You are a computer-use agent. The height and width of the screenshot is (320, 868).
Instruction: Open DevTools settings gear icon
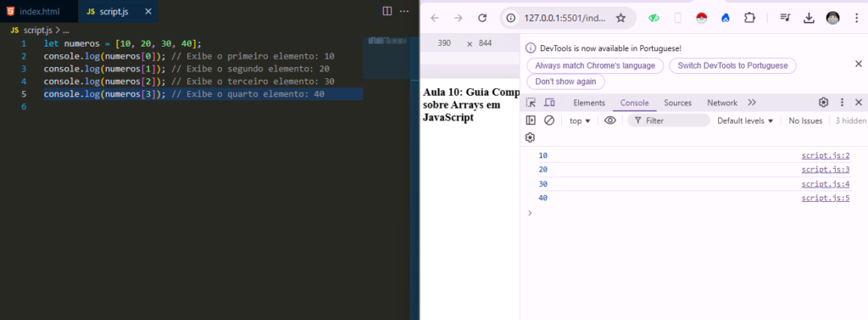[824, 103]
